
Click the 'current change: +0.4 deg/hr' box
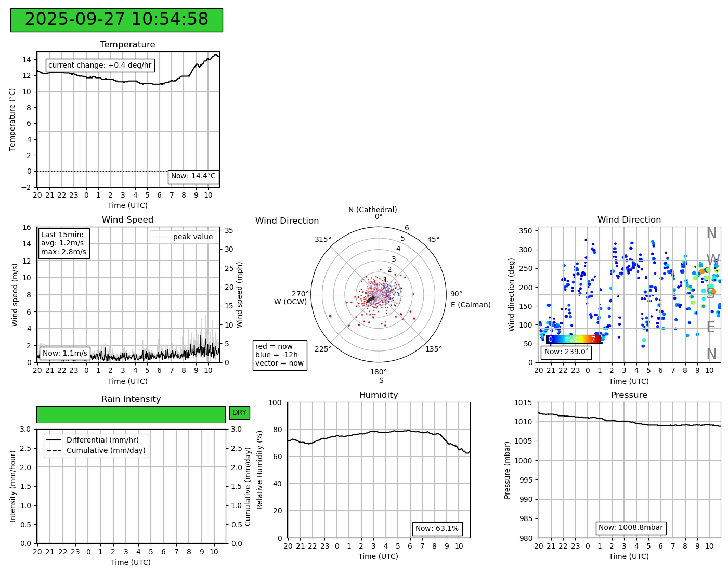(100, 66)
